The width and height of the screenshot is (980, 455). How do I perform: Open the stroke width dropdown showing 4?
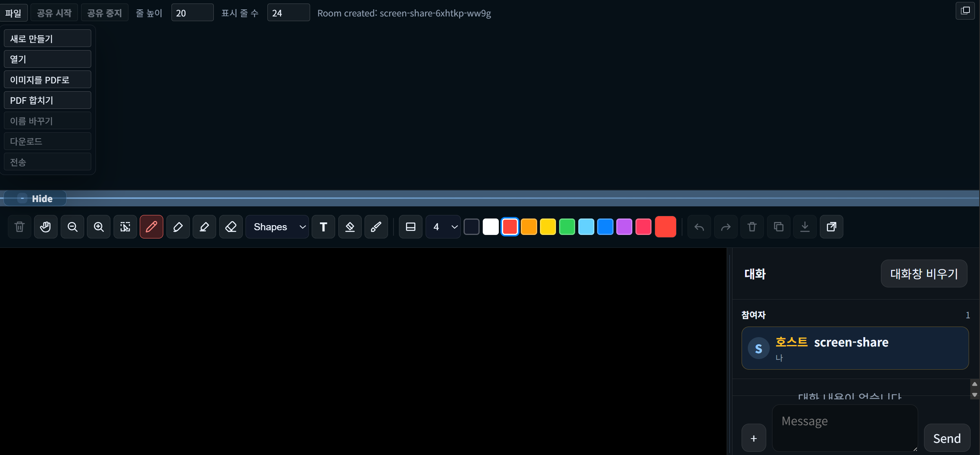(x=443, y=227)
